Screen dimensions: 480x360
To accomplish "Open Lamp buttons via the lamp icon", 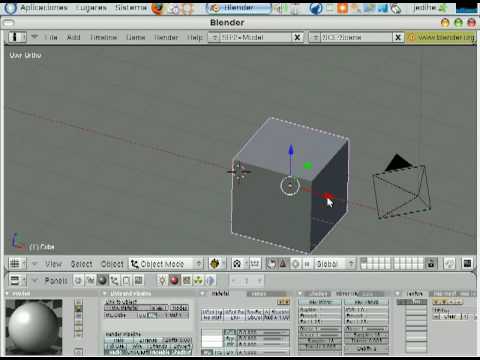I will (162, 280).
